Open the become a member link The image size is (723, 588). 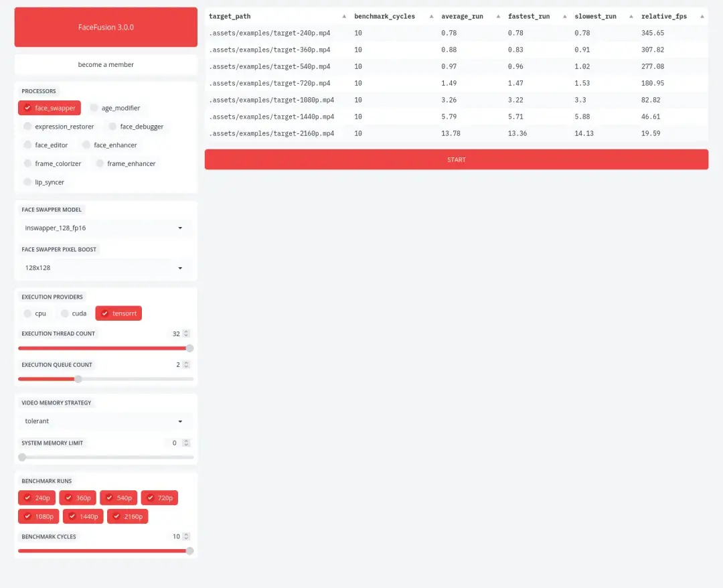[x=106, y=64]
